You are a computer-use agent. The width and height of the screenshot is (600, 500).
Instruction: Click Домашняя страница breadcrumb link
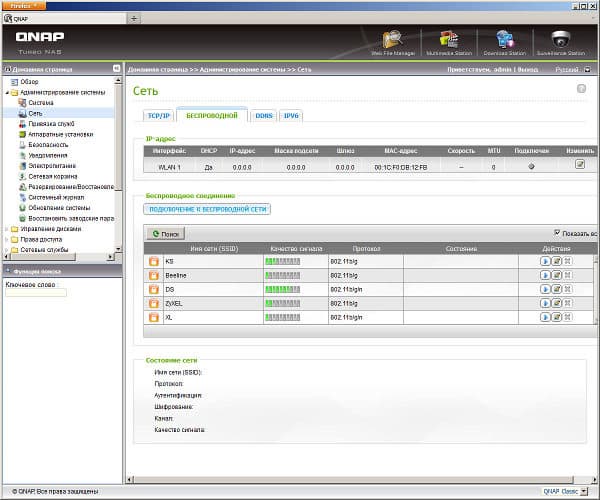click(x=157, y=70)
